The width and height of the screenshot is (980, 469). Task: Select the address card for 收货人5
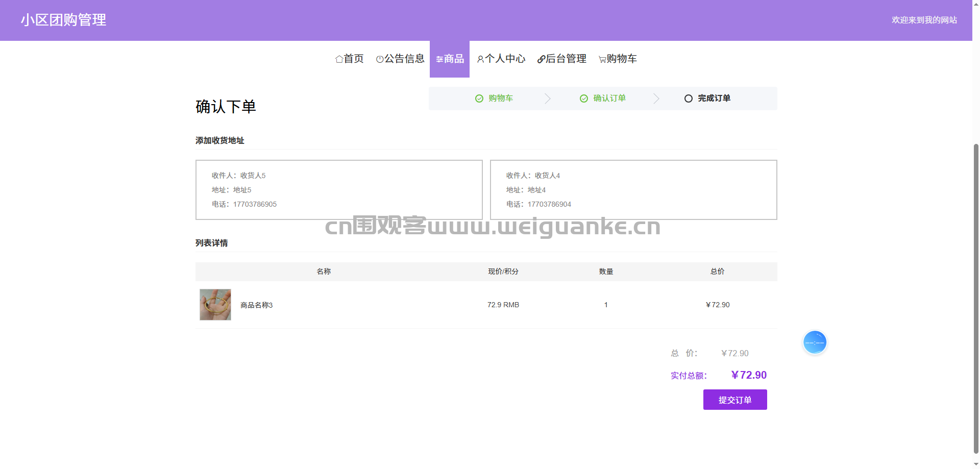click(339, 190)
